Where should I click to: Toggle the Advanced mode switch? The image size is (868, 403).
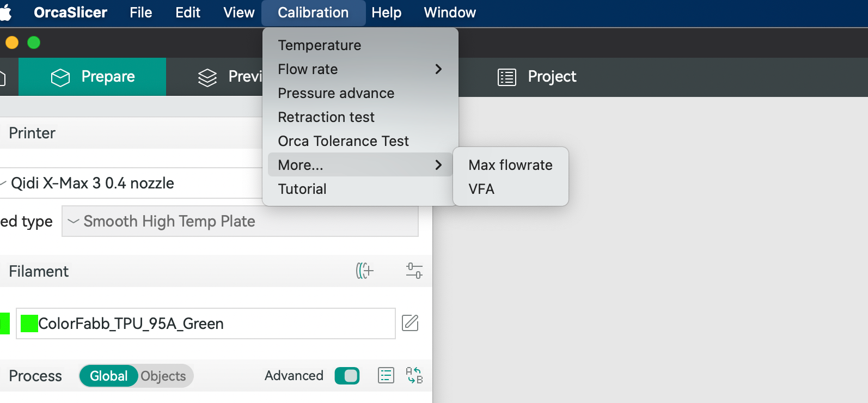pos(347,376)
